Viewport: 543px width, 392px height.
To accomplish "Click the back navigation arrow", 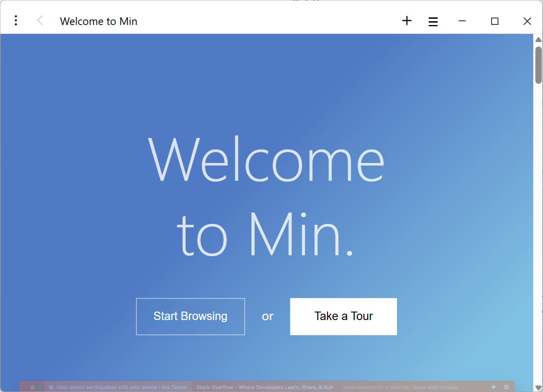I will (39, 20).
